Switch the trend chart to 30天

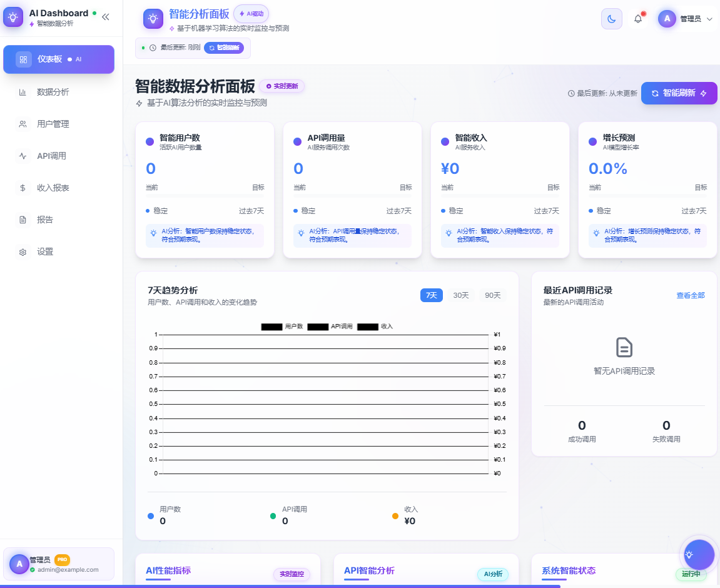tap(461, 295)
